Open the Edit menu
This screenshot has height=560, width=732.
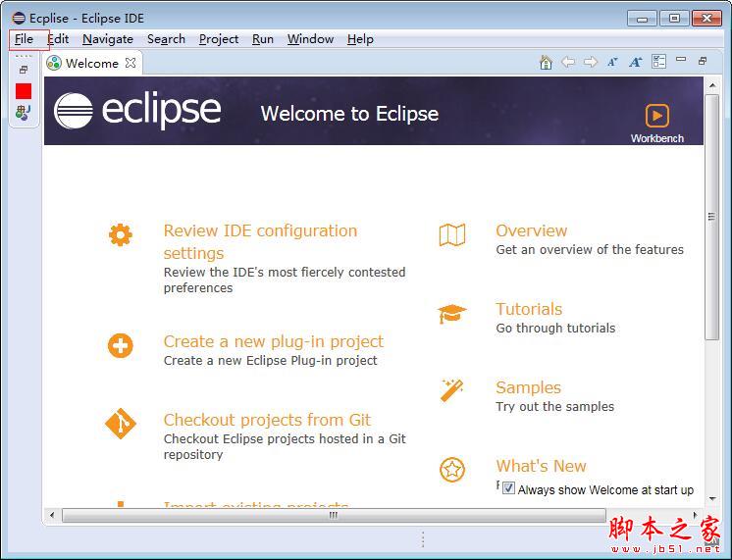[58, 39]
